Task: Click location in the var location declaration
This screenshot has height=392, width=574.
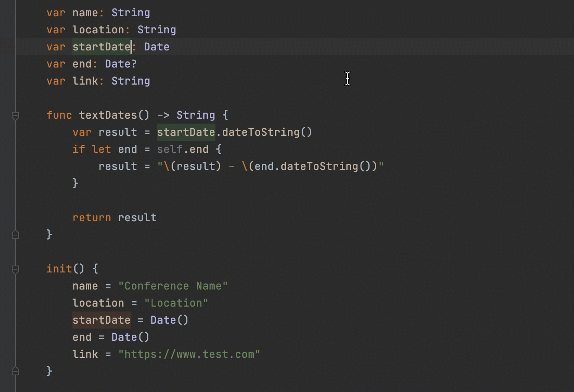Action: tap(98, 30)
